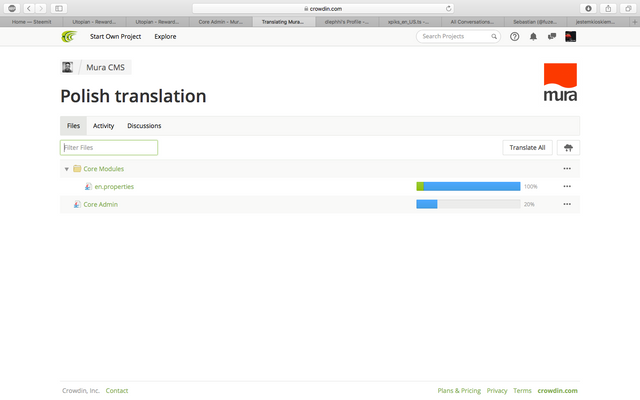The height and width of the screenshot is (400, 640).
Task: Switch to the Discussions tab
Action: pos(144,126)
